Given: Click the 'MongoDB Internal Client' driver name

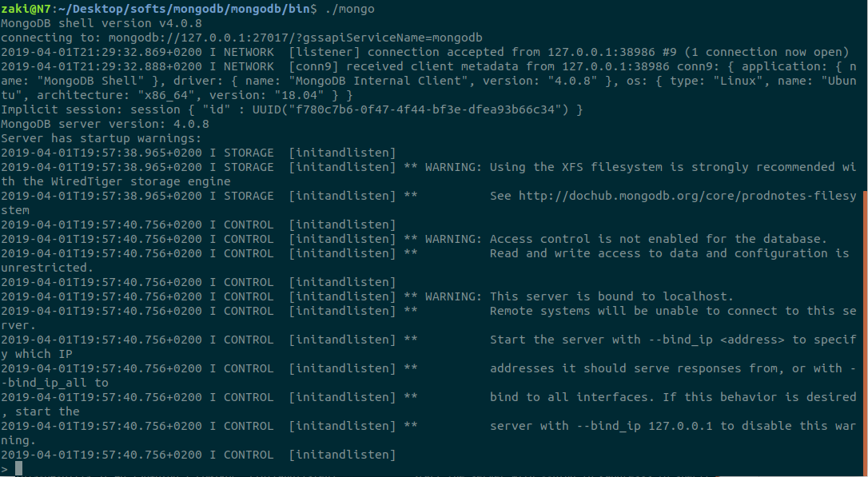Looking at the screenshot, I should click(379, 81).
